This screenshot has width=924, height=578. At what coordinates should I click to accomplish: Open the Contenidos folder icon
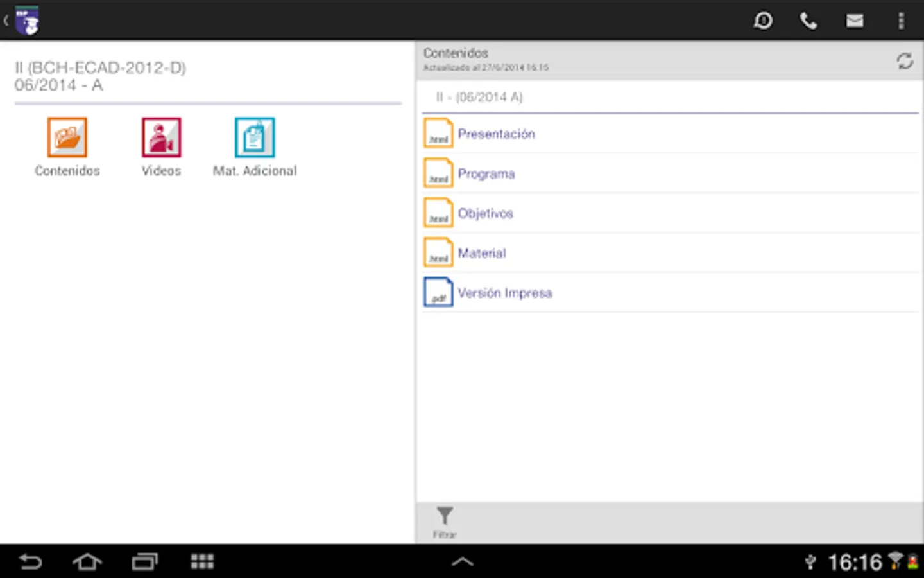click(67, 137)
